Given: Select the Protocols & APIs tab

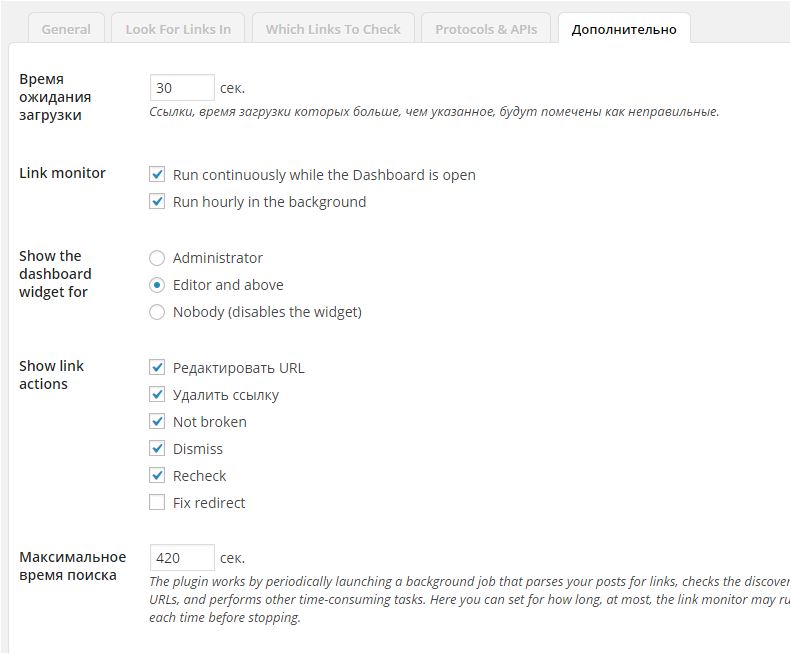Looking at the screenshot, I should pos(486,29).
